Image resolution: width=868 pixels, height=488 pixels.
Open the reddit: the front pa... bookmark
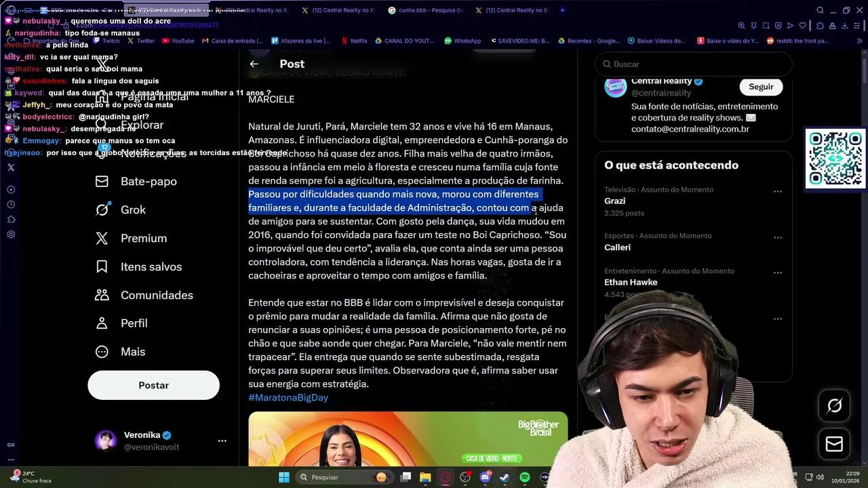point(798,41)
